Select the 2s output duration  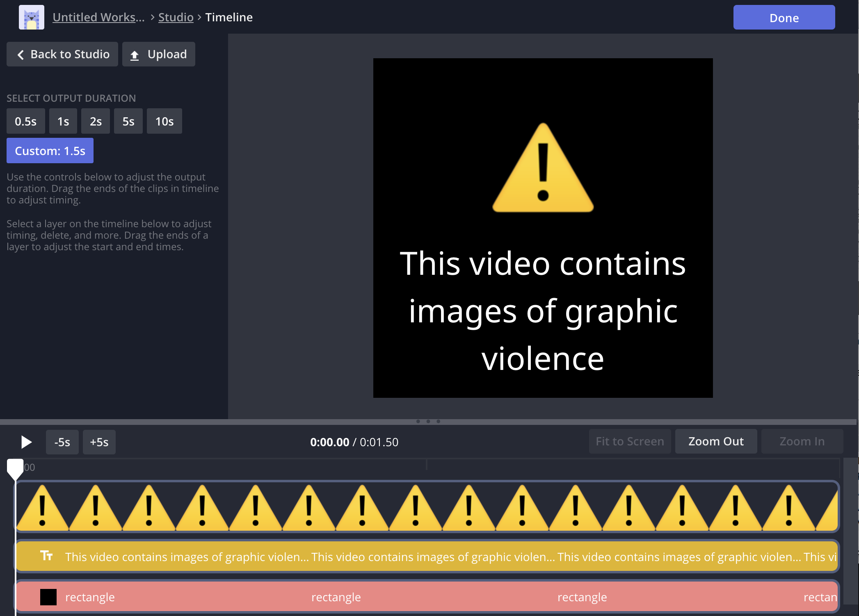coord(95,121)
